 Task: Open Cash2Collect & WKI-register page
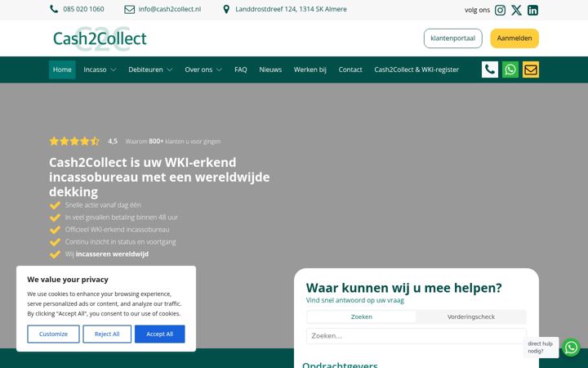point(416,70)
